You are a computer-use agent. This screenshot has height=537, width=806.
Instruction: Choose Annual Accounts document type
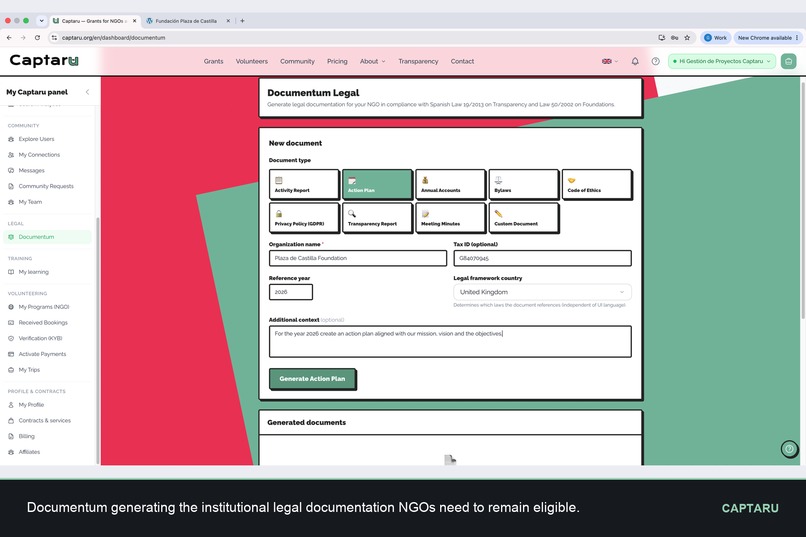click(450, 184)
